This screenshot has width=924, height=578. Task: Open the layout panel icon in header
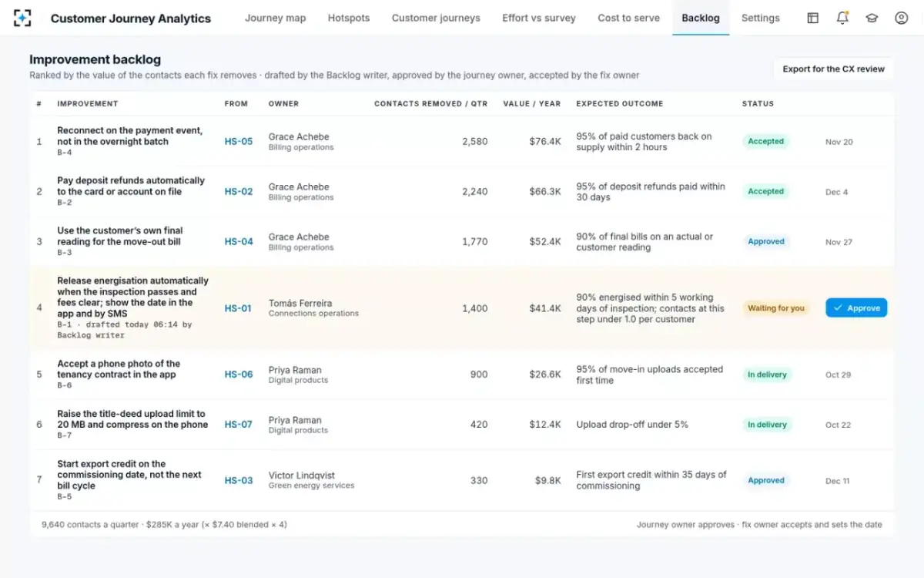point(813,18)
